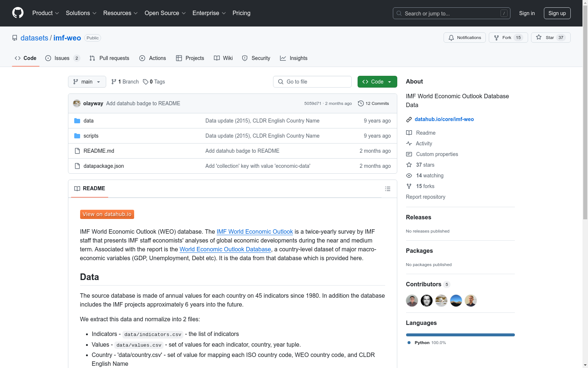Open the fifth contributor avatar

click(471, 301)
